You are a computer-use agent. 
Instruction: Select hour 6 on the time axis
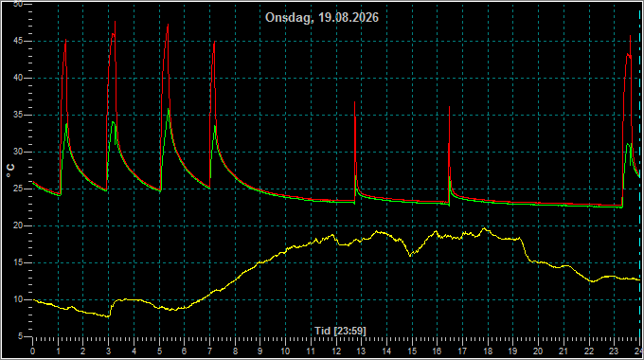(x=185, y=351)
